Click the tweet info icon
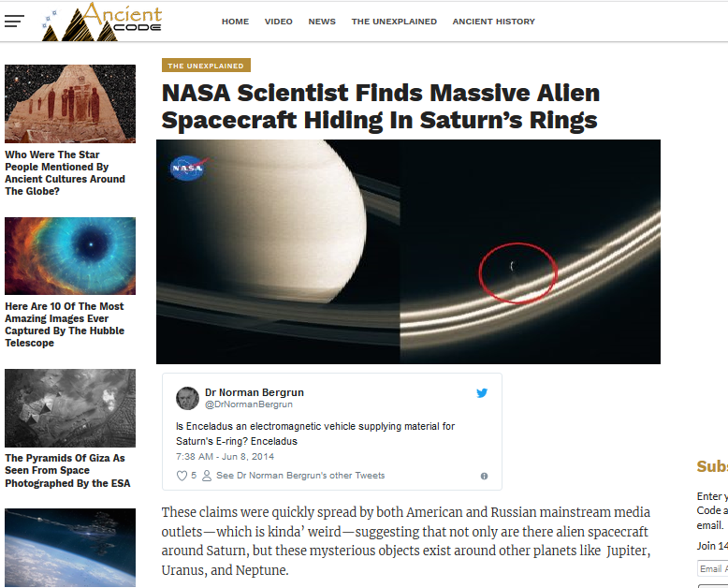The height and width of the screenshot is (588, 728). coord(484,476)
